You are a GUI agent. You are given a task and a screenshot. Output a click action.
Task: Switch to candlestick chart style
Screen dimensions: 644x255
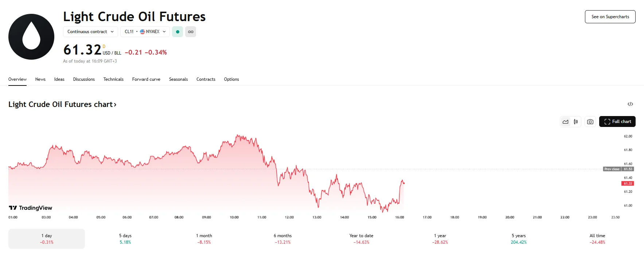[576, 122]
